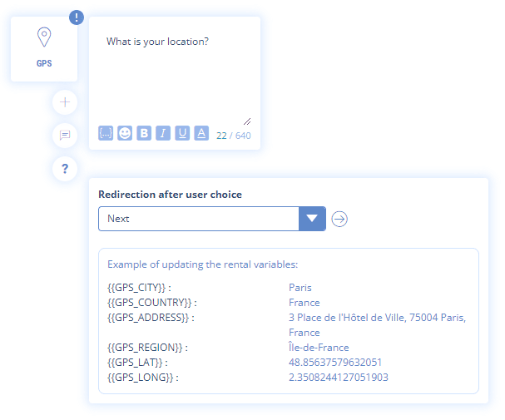Grab the text area resize handle
505x420 pixels.
[247, 121]
